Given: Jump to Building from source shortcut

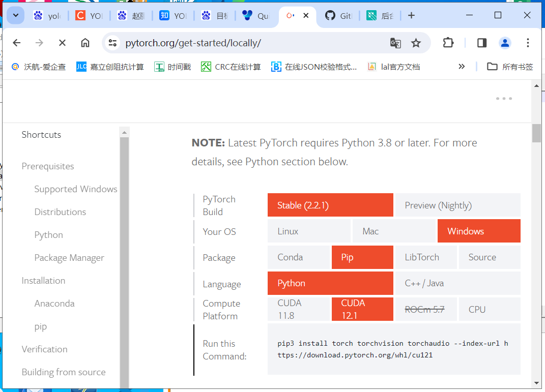Looking at the screenshot, I should click(x=64, y=372).
